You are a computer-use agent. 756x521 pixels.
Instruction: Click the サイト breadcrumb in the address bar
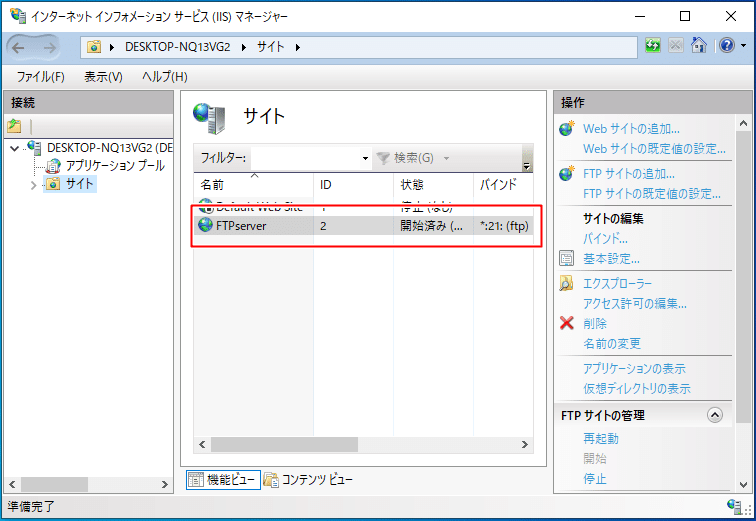click(x=270, y=47)
